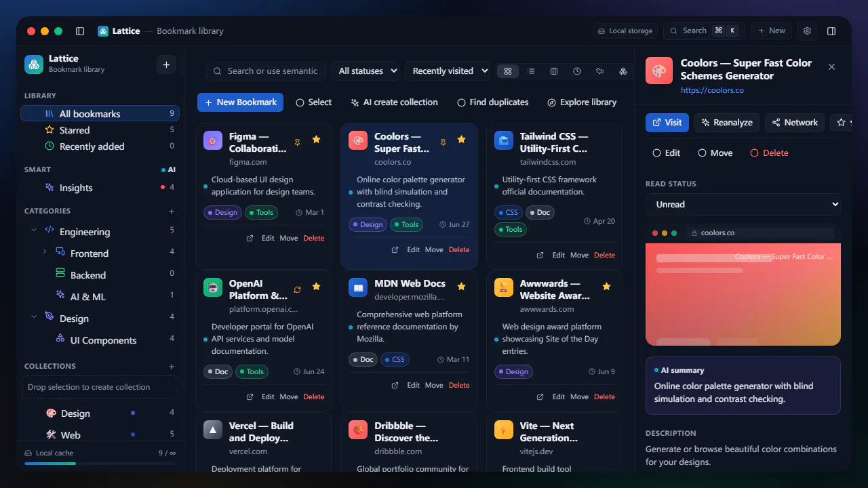Viewport: 868px width, 488px height.
Task: Click the Dribbble card logo icon
Action: pyautogui.click(x=358, y=430)
